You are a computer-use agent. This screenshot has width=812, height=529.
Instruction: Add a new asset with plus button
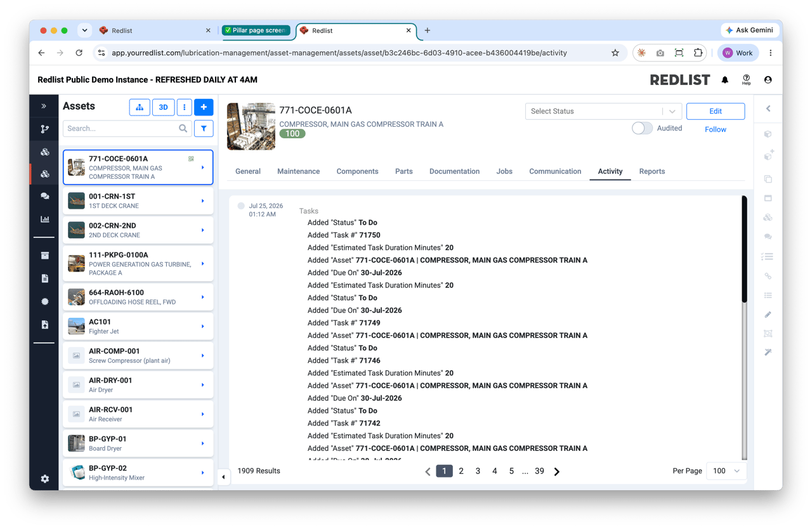tap(204, 107)
